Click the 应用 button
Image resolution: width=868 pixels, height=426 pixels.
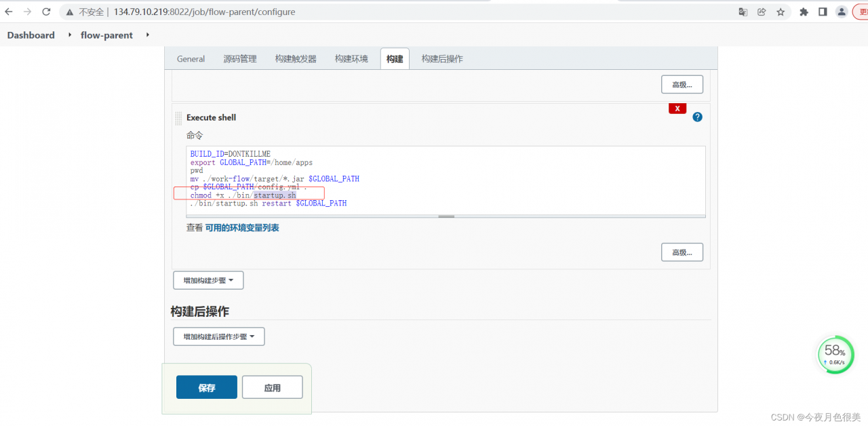273,387
